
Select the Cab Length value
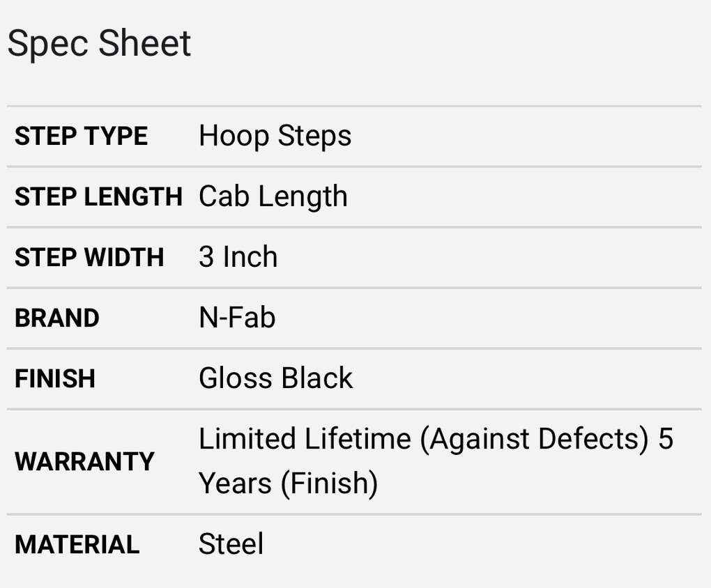[273, 196]
